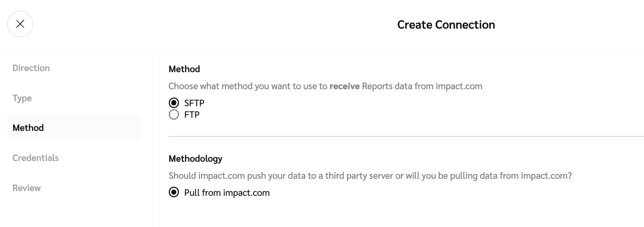Go to the Direction step
The width and height of the screenshot is (644, 227).
click(x=31, y=68)
